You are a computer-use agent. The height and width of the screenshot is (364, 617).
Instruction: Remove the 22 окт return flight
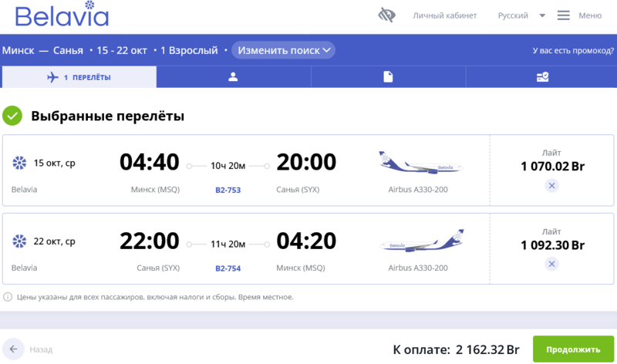click(551, 264)
